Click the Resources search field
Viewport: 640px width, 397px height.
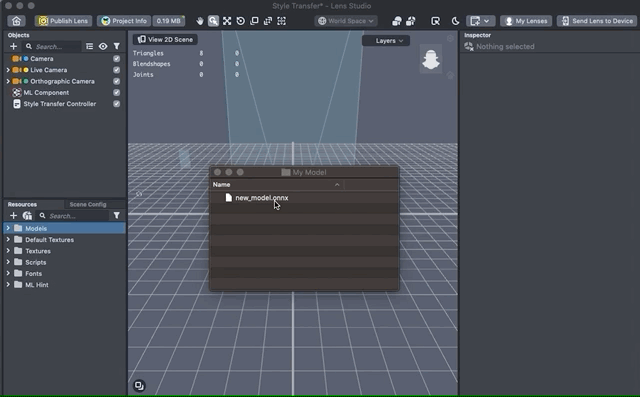pyautogui.click(x=73, y=215)
